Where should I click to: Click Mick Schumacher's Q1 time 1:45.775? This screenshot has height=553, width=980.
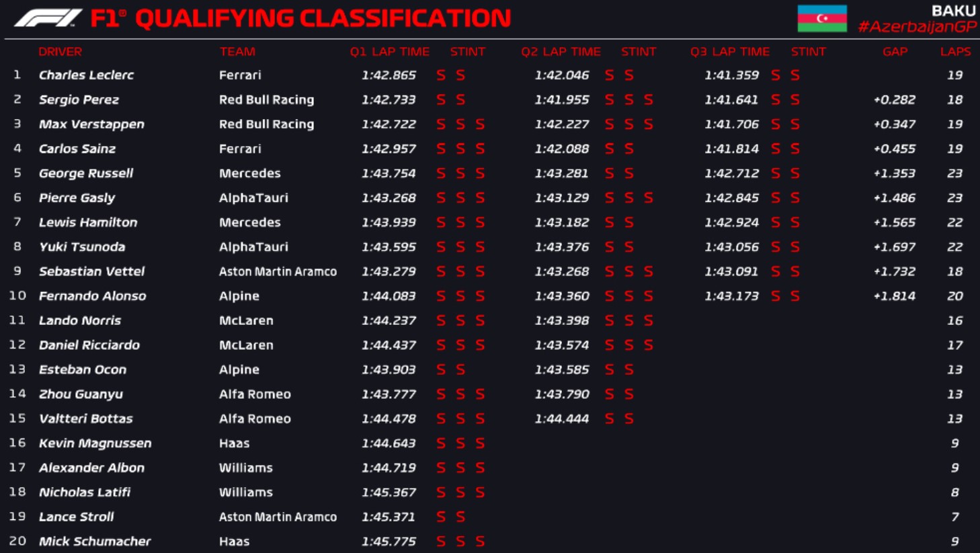click(389, 542)
